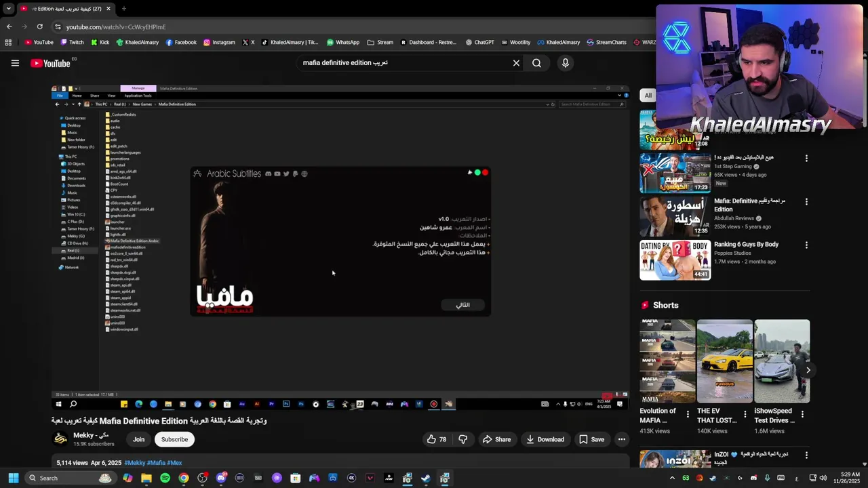The image size is (868, 488).
Task: Join the Mekky channel
Action: 138,439
